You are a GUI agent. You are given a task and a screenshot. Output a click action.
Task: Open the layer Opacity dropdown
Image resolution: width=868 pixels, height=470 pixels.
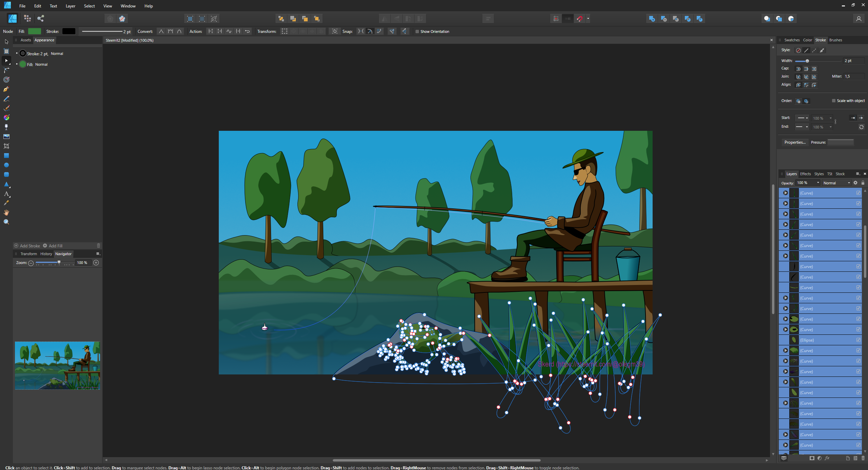pyautogui.click(x=818, y=183)
